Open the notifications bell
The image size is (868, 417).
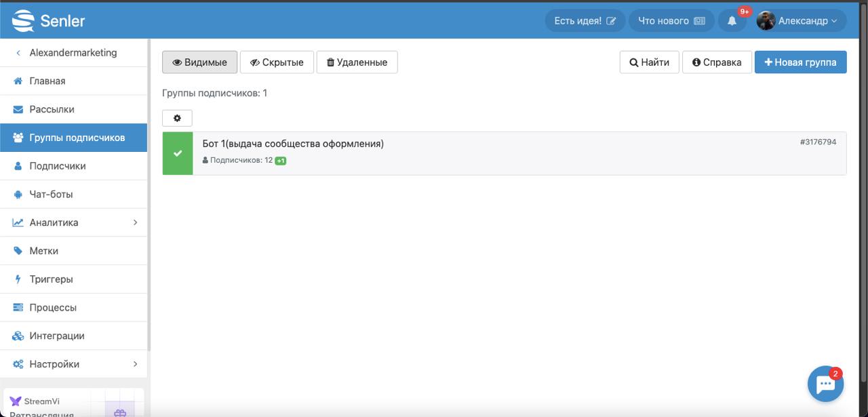click(732, 21)
